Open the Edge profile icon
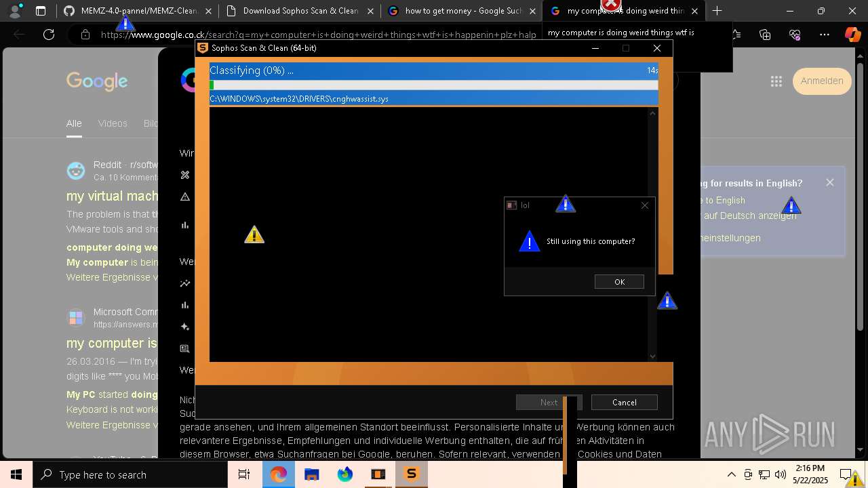 point(15,11)
